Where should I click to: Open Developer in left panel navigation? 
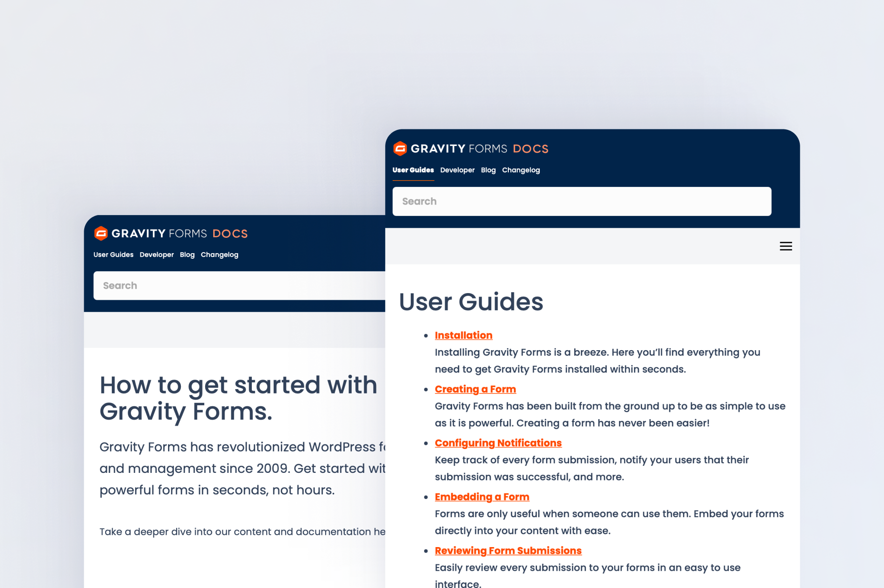point(157,255)
